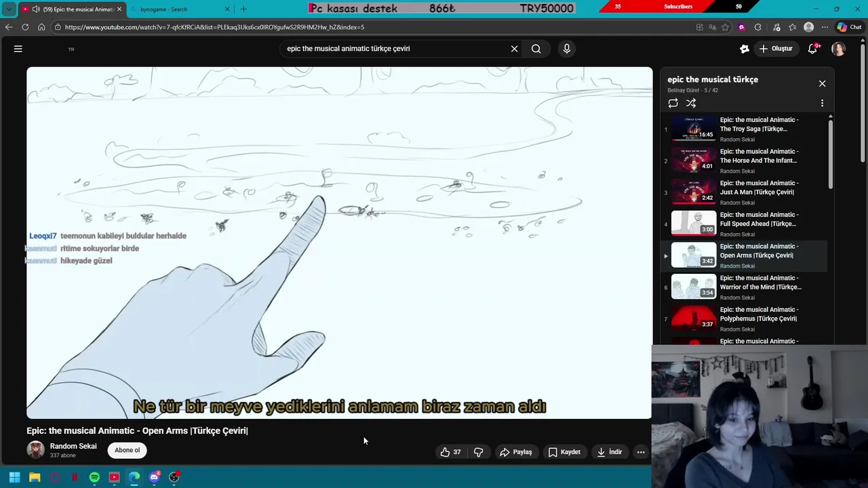Subscribe with the Abone ol button
This screenshot has height=488, width=868.
(x=127, y=450)
